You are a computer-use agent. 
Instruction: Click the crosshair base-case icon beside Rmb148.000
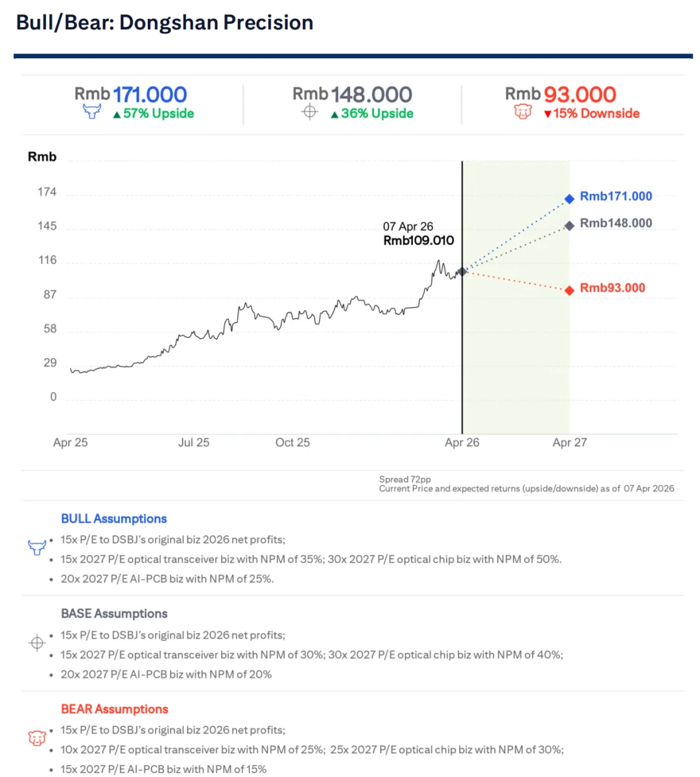click(x=310, y=112)
